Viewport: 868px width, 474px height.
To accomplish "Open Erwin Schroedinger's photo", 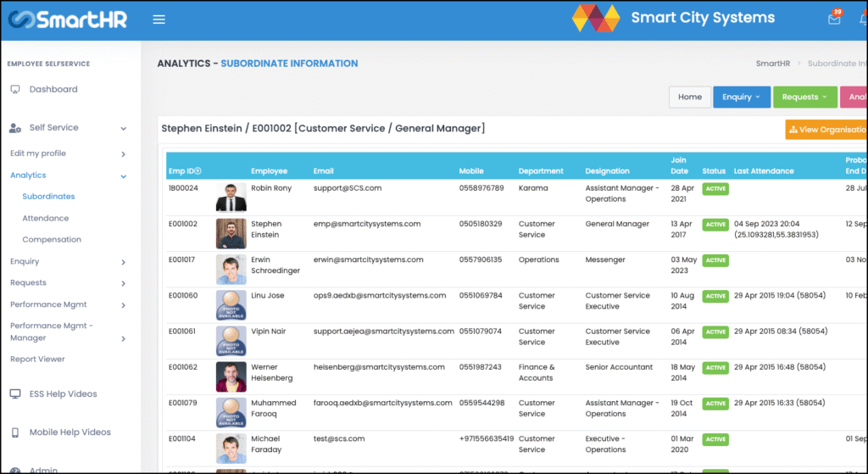I will click(x=231, y=270).
